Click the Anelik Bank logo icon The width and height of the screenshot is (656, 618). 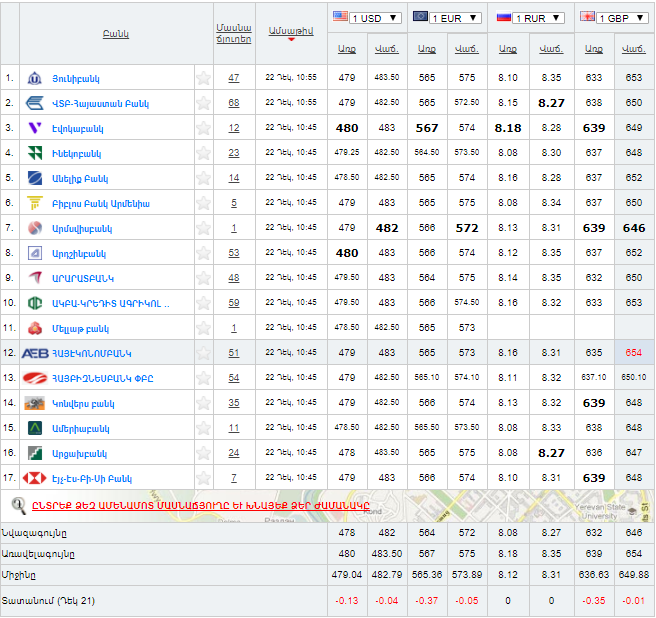point(34,178)
